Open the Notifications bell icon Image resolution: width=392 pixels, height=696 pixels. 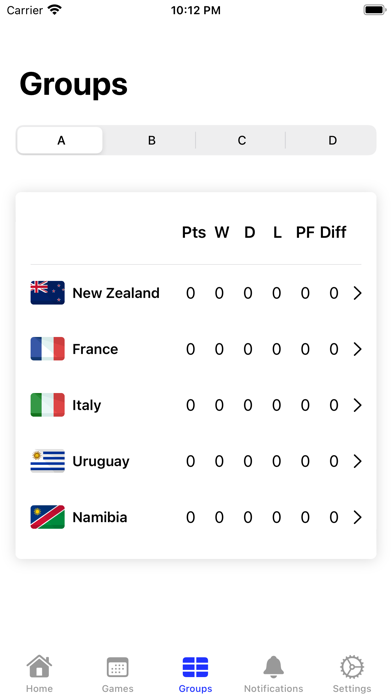point(273,667)
